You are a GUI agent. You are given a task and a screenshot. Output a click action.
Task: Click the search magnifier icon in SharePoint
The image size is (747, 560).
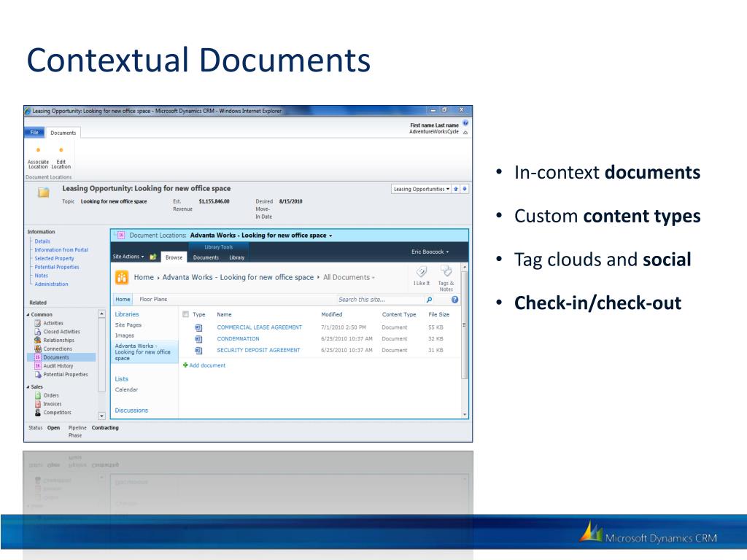coord(429,300)
